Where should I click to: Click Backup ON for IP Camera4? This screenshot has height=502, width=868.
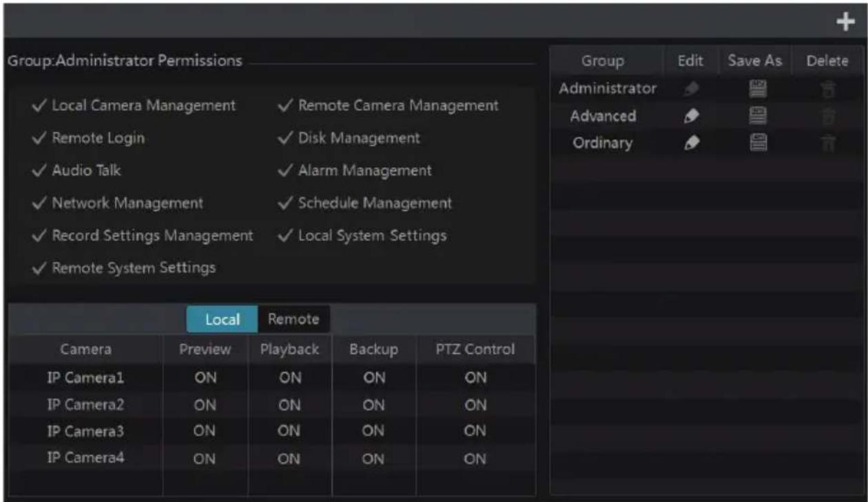[373, 459]
